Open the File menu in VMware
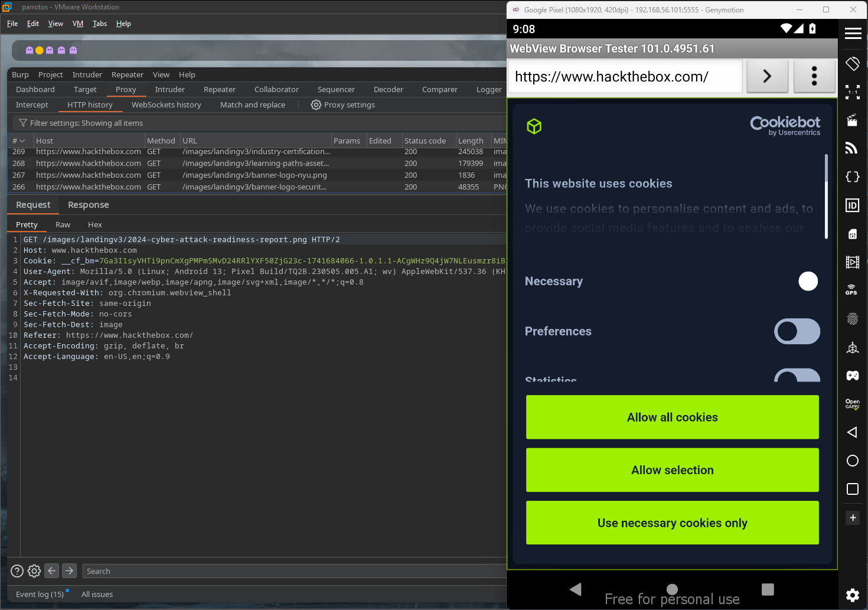 click(12, 24)
